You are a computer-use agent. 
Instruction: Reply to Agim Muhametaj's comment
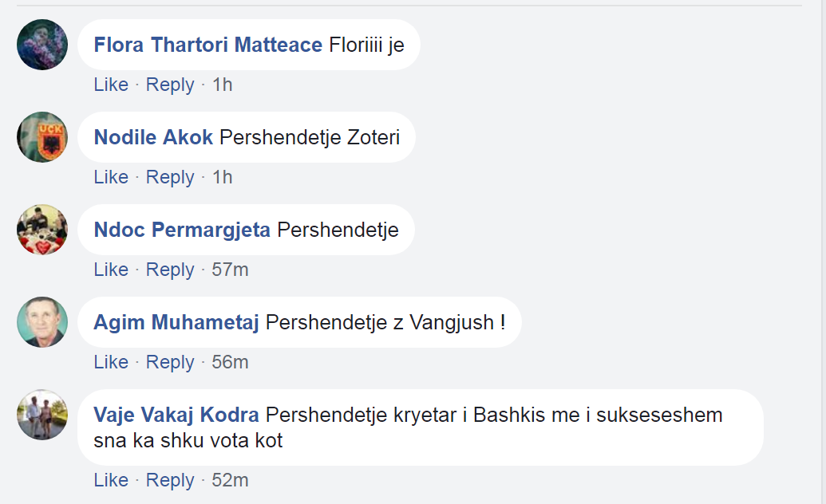[x=170, y=362]
